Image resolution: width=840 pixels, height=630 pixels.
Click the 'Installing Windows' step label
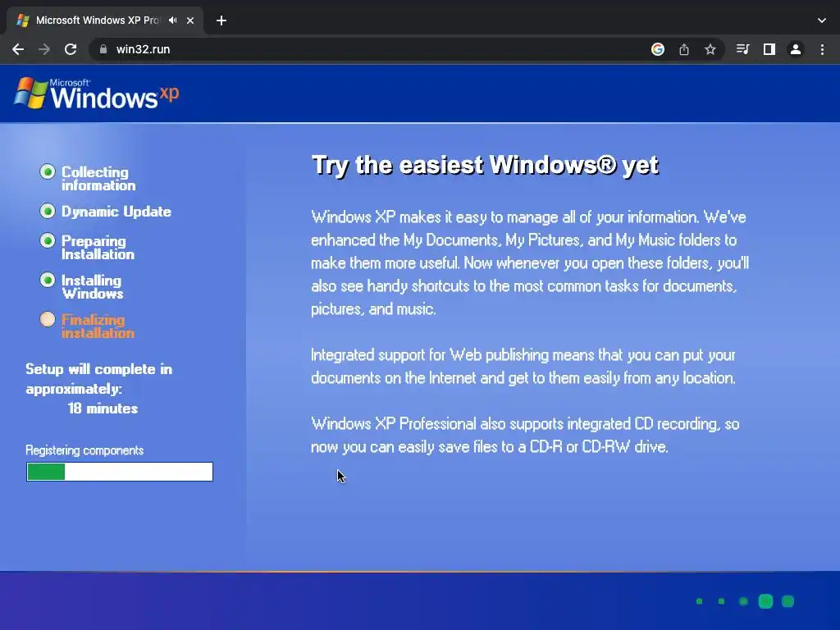[x=92, y=286]
